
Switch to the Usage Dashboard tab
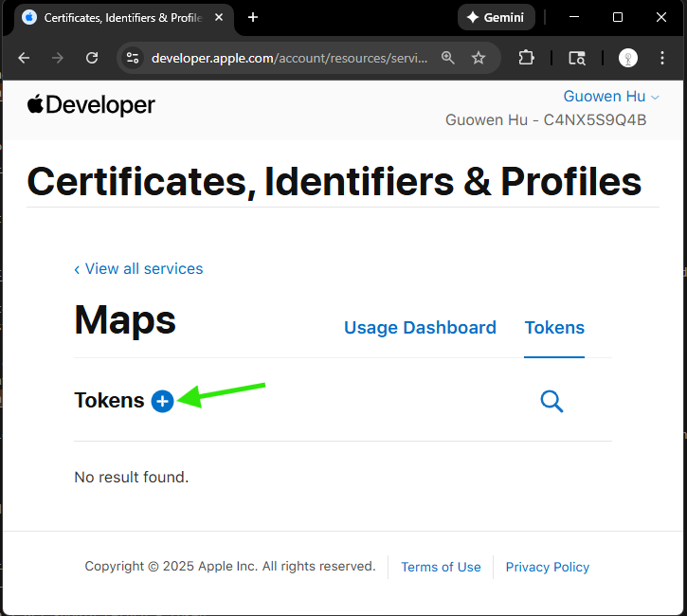tap(420, 328)
